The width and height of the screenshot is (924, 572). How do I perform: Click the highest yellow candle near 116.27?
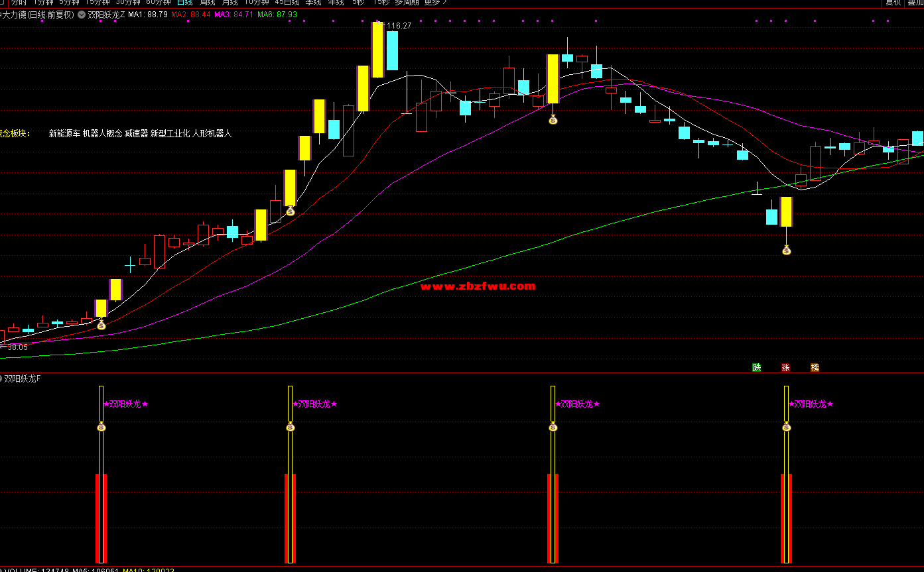point(377,50)
